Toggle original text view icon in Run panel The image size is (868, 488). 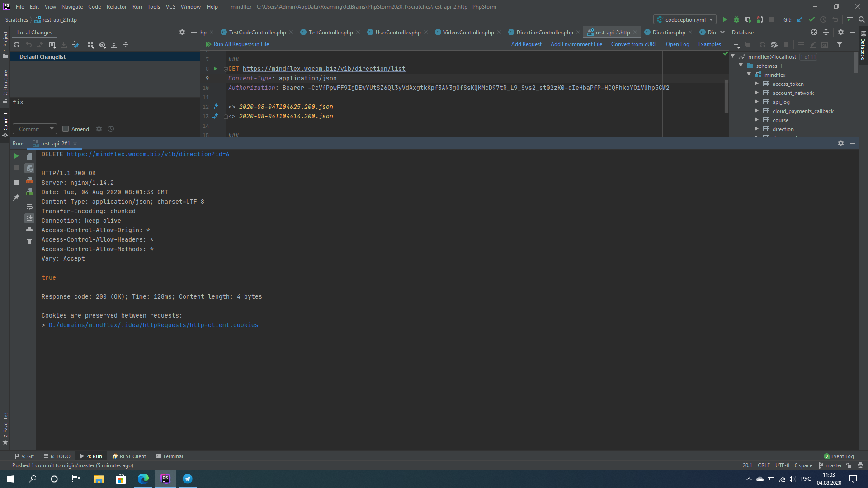(x=29, y=156)
